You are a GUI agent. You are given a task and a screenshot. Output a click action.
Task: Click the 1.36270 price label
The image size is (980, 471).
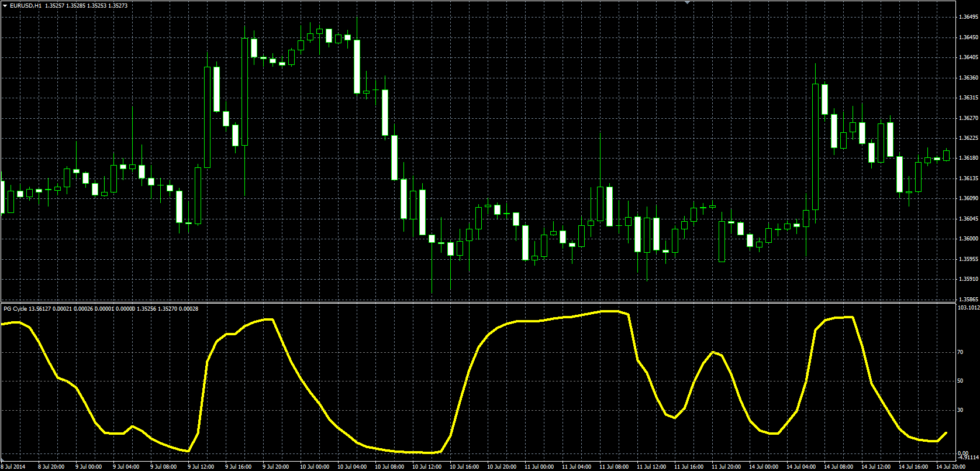click(968, 118)
